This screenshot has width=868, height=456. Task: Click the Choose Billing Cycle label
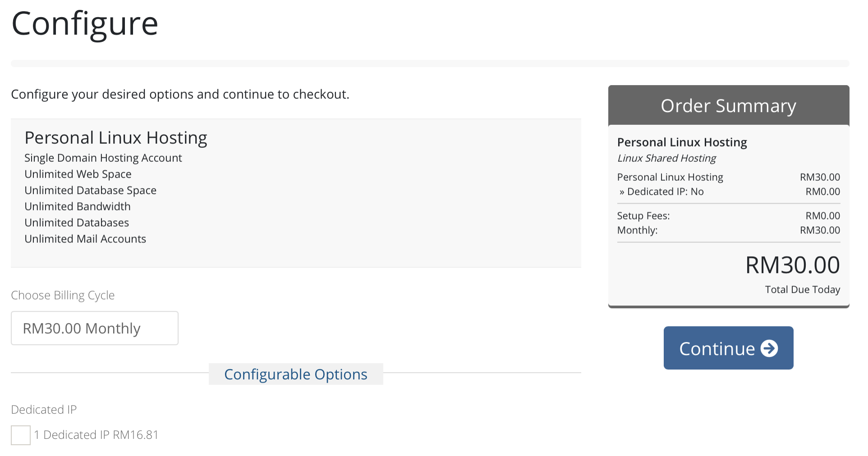point(63,295)
